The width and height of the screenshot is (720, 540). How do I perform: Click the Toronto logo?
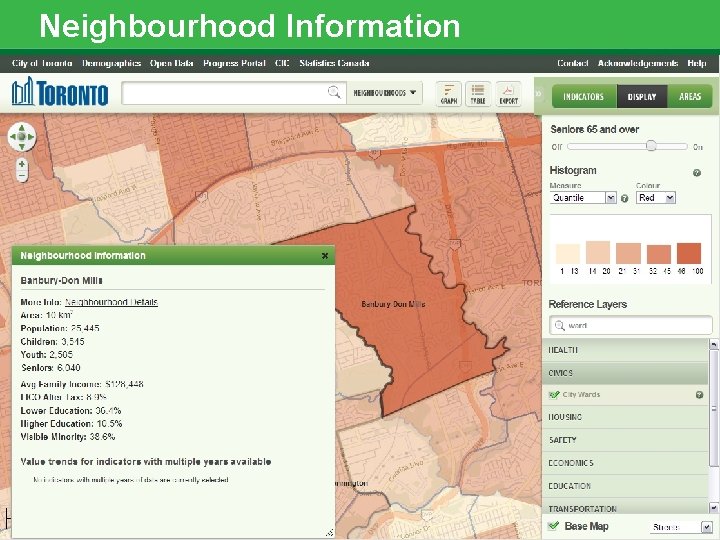60,92
